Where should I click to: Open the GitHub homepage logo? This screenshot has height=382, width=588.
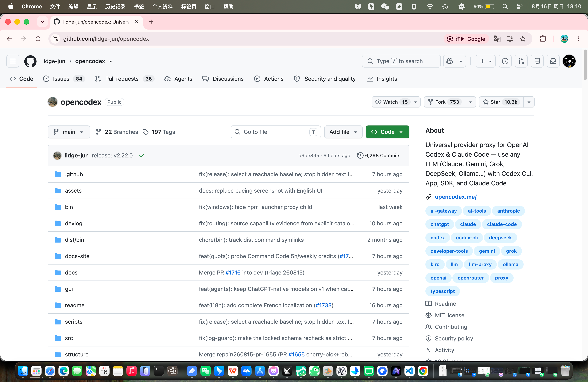(x=30, y=61)
